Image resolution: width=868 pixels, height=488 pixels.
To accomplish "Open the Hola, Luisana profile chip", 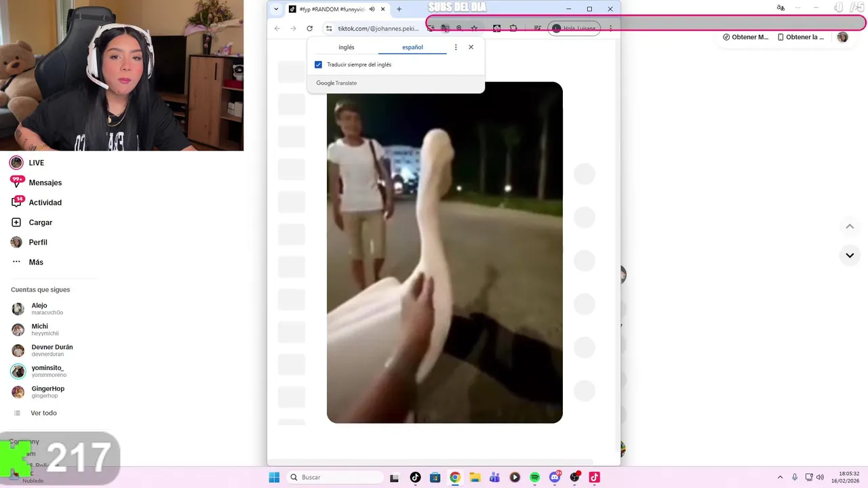I will coord(574,28).
